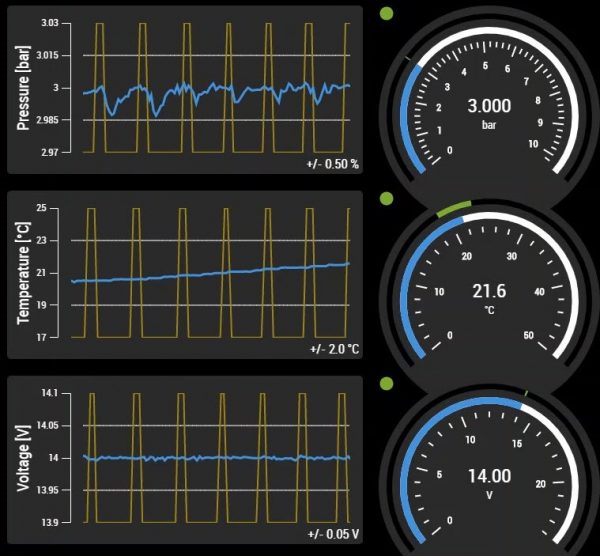Click the 14.1 tick label on the voltage chart
600x556 pixels.
46,393
